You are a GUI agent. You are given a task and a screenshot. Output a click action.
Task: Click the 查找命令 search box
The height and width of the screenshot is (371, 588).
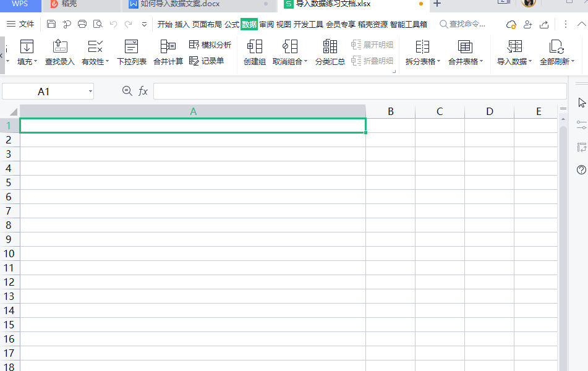[462, 24]
